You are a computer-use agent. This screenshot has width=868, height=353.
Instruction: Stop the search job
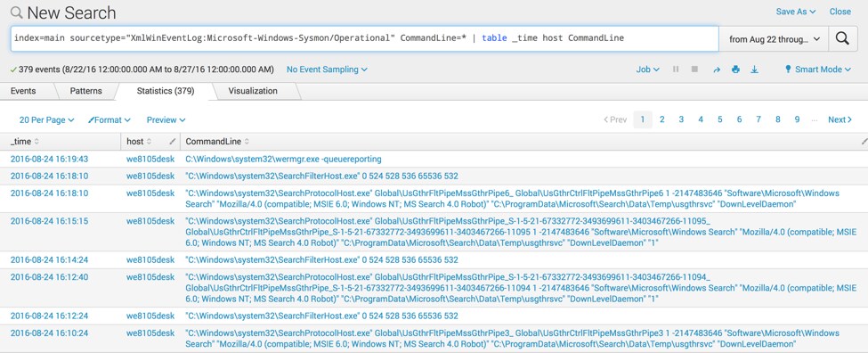point(694,70)
